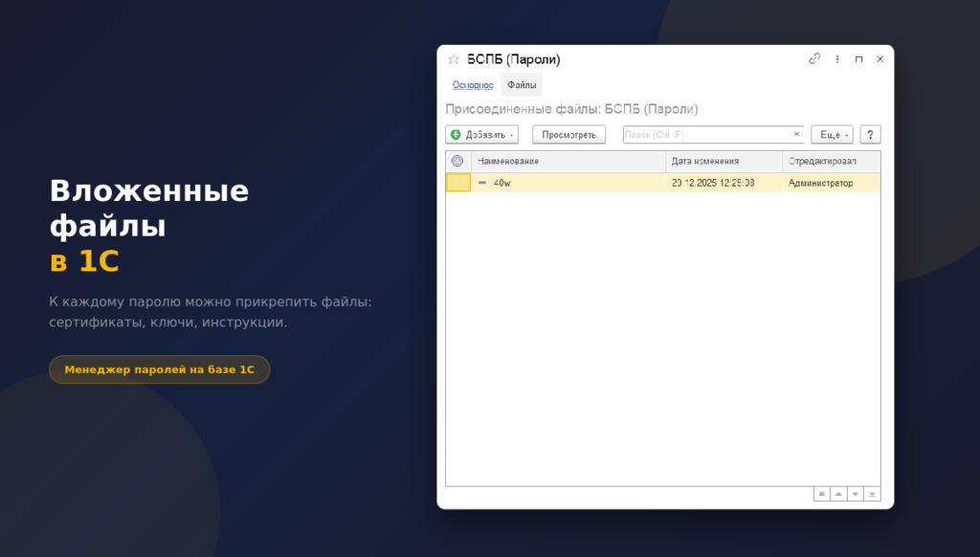
Task: Close the БСПБ (Пароли) window
Action: point(880,58)
